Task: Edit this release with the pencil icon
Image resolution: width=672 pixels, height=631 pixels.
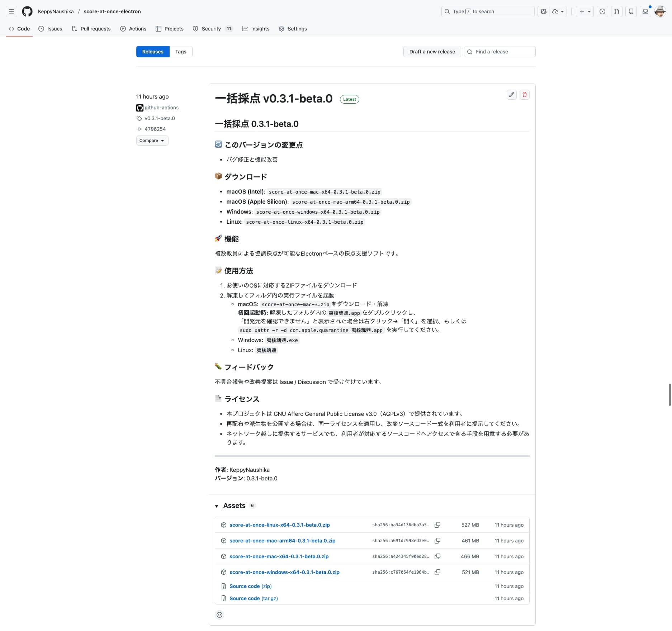Action: [x=511, y=95]
